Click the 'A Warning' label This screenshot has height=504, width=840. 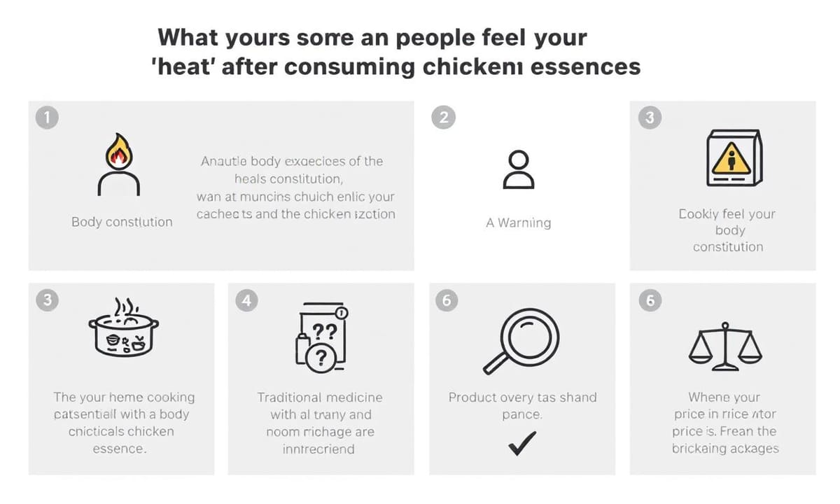[x=519, y=223]
